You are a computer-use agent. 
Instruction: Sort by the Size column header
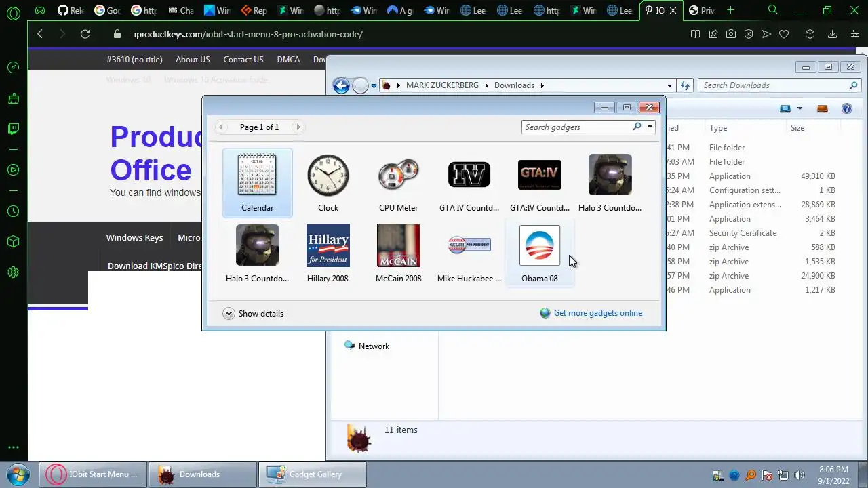tap(814, 128)
